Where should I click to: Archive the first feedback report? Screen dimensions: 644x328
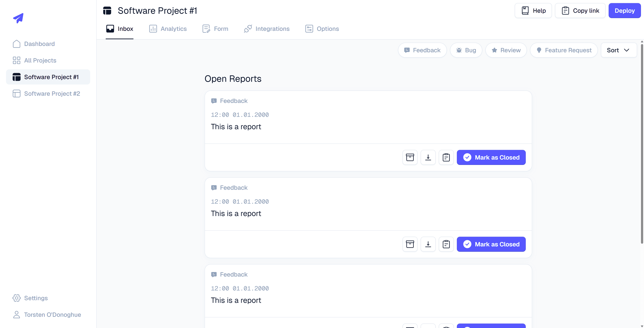tap(410, 157)
